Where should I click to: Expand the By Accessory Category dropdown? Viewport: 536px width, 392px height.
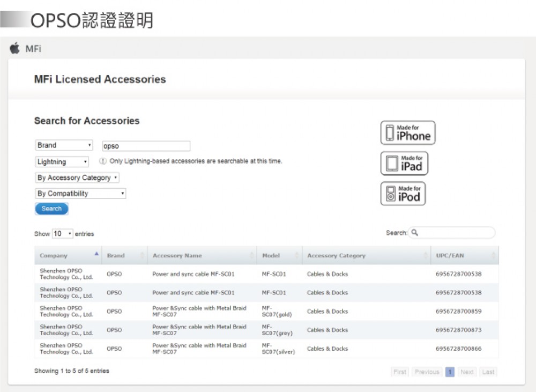(x=77, y=177)
